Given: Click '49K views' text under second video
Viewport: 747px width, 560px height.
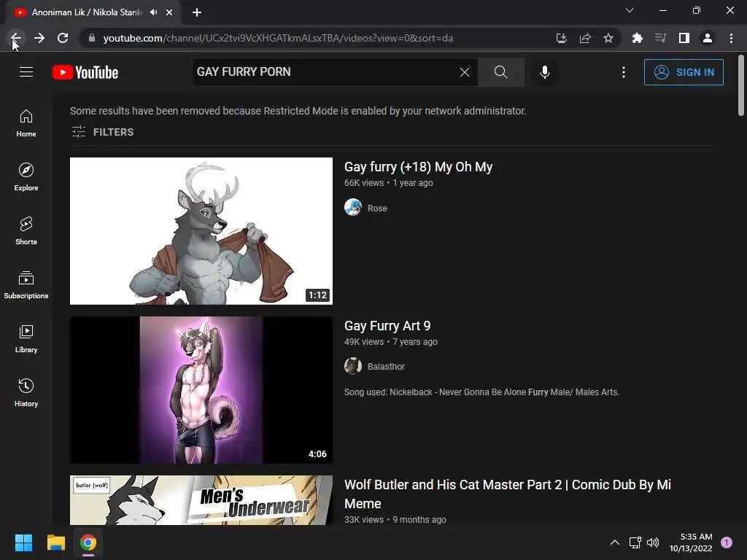Looking at the screenshot, I should 364,342.
